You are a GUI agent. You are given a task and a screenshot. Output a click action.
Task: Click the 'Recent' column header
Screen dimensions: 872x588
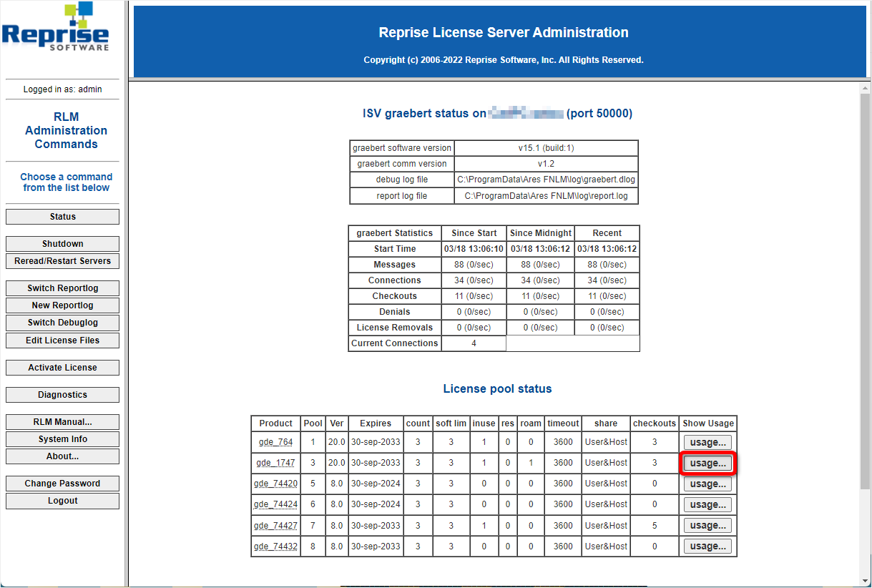coord(607,233)
